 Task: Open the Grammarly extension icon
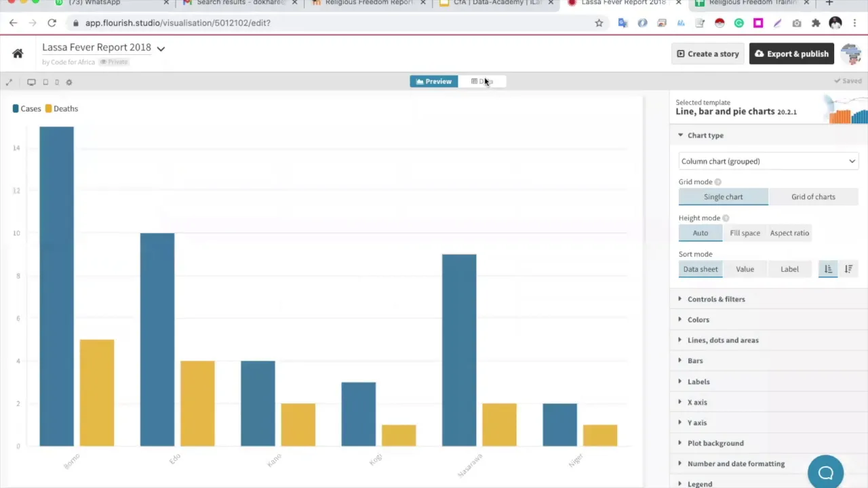click(x=739, y=23)
